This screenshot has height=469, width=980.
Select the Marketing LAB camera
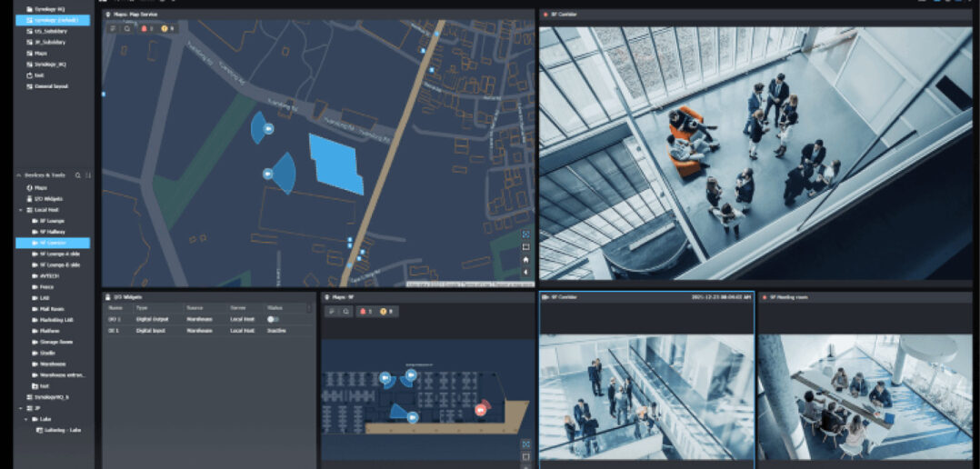tap(53, 320)
